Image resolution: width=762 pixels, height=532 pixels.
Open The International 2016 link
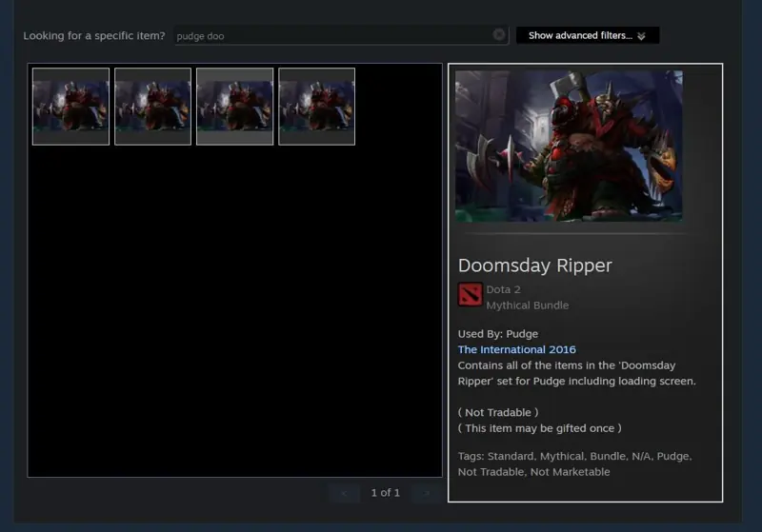pyautogui.click(x=516, y=349)
